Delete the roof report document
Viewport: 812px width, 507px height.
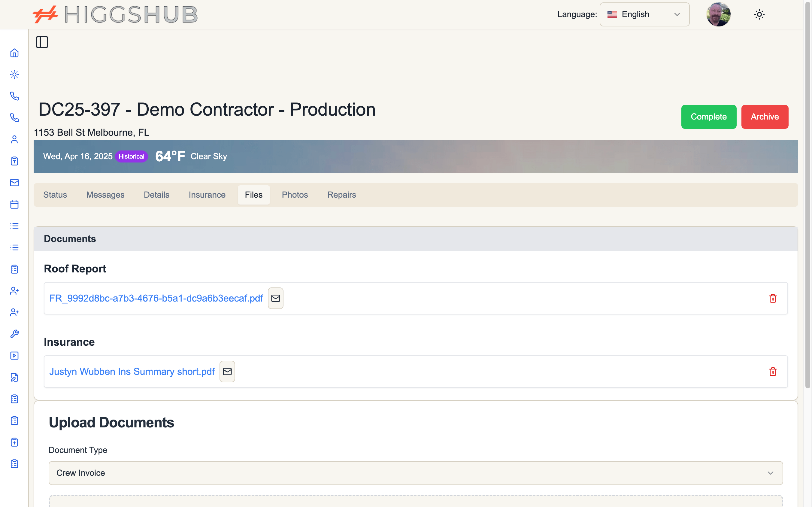772,298
